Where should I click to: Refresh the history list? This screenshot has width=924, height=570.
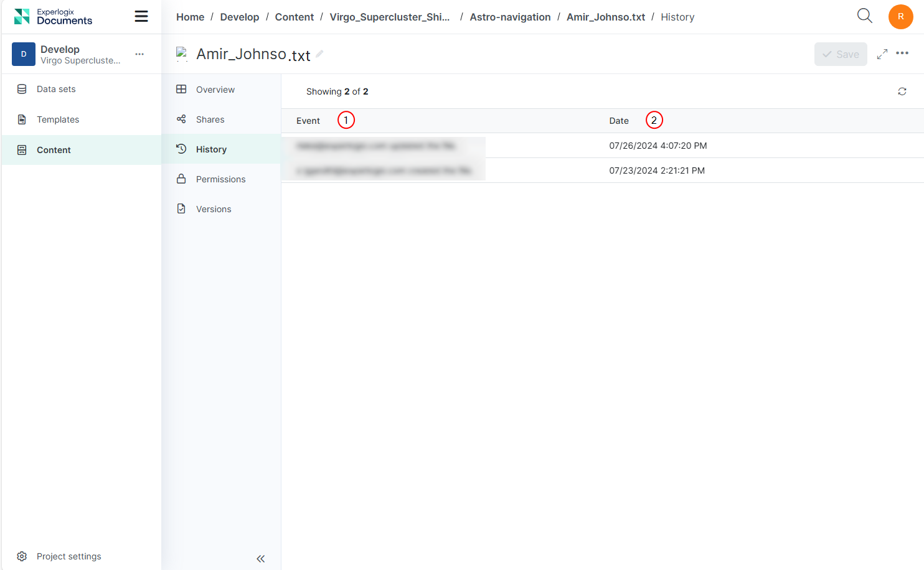(902, 91)
